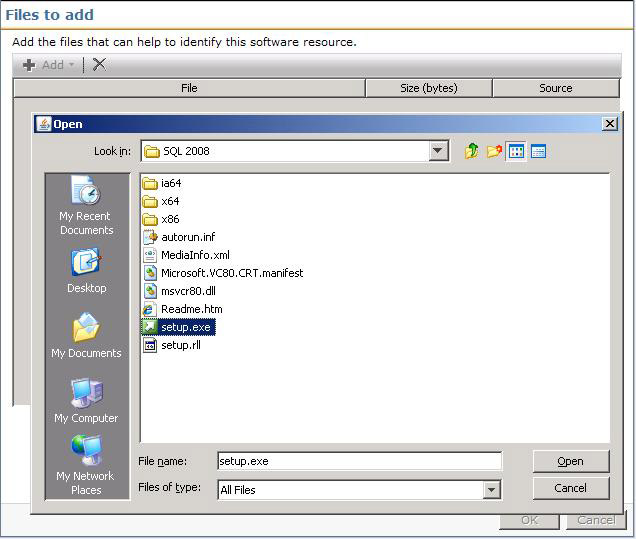Open My Computer in sidebar

[x=86, y=401]
